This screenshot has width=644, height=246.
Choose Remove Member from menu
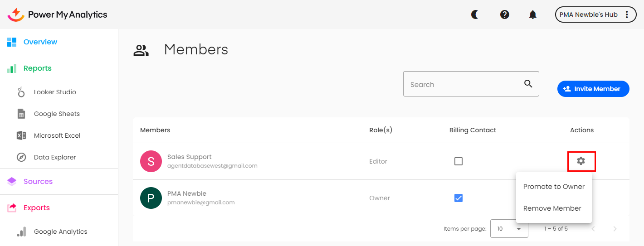pos(552,208)
